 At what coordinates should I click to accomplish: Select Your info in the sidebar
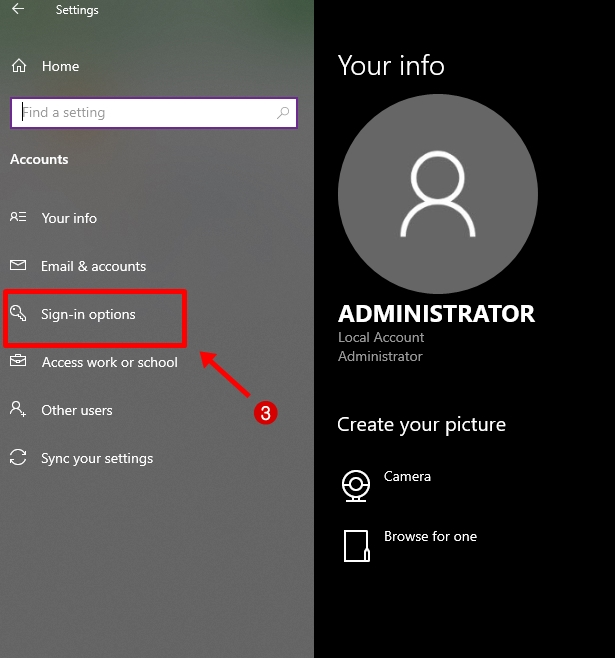(x=69, y=218)
